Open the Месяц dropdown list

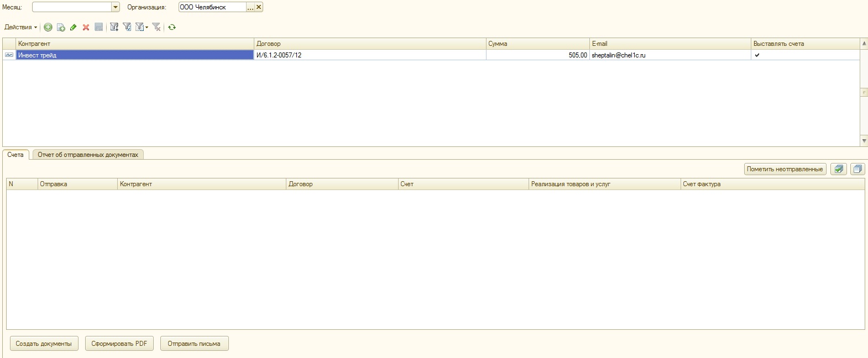116,7
